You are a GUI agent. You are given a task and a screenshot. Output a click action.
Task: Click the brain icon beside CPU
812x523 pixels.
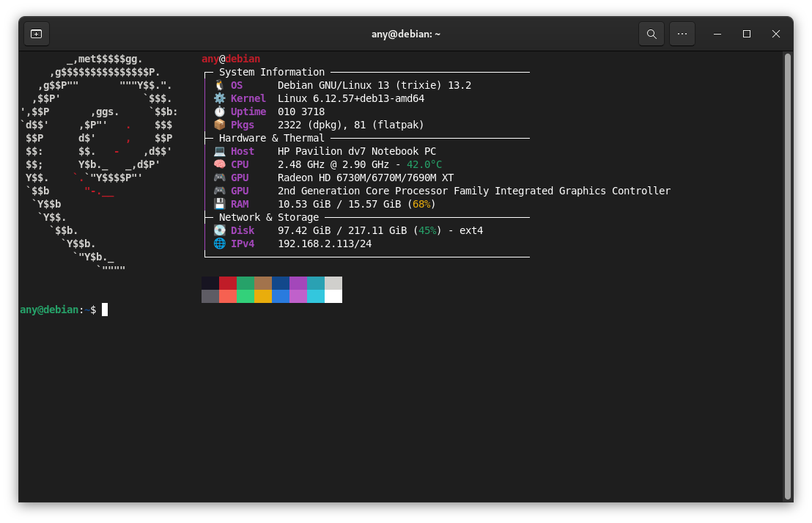[220, 164]
